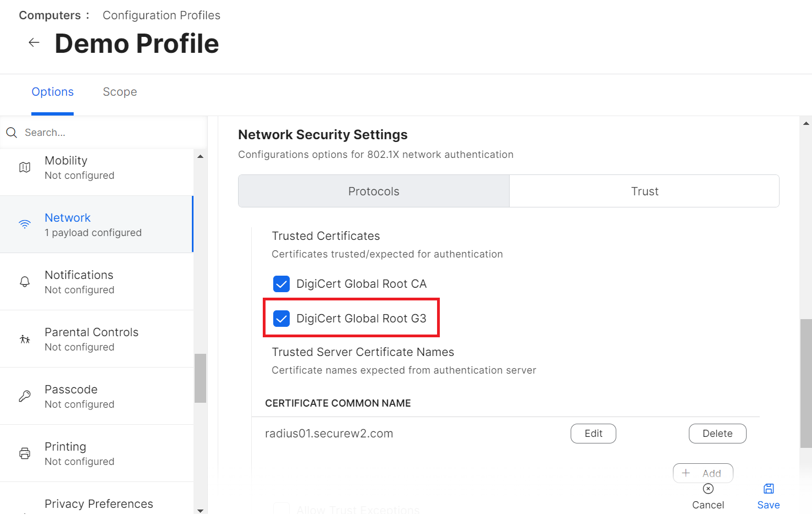Open Printing payload settings
Screen dimensions: 812x515
[97, 453]
